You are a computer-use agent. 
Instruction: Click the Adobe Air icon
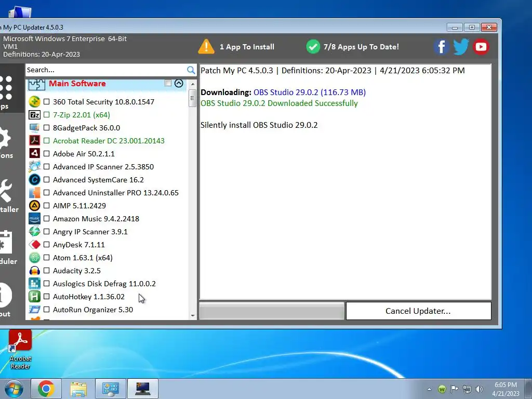34,153
